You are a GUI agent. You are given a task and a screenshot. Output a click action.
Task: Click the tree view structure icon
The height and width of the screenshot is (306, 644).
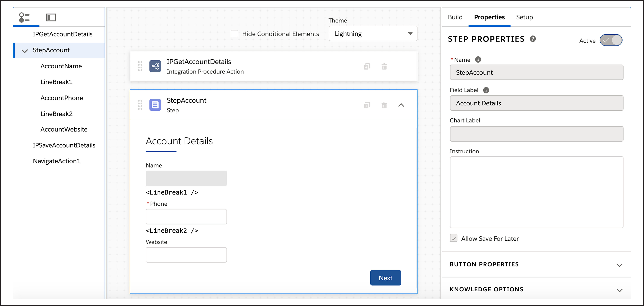click(x=24, y=17)
